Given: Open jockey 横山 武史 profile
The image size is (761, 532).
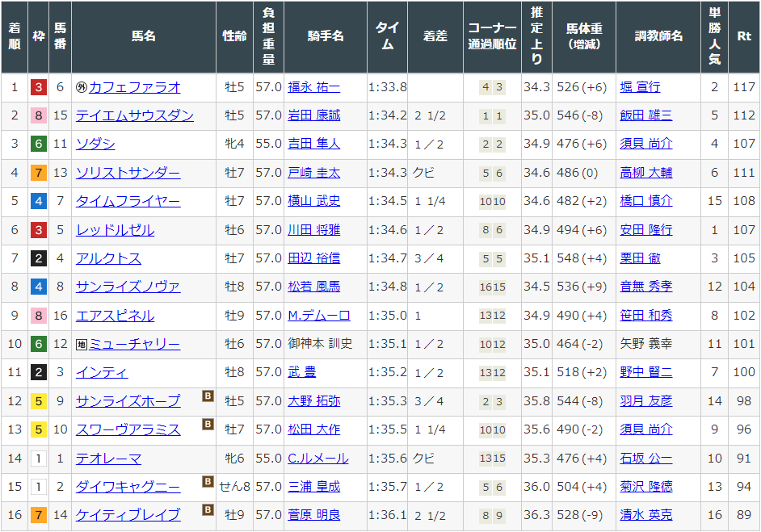Looking at the screenshot, I should click(x=314, y=201).
